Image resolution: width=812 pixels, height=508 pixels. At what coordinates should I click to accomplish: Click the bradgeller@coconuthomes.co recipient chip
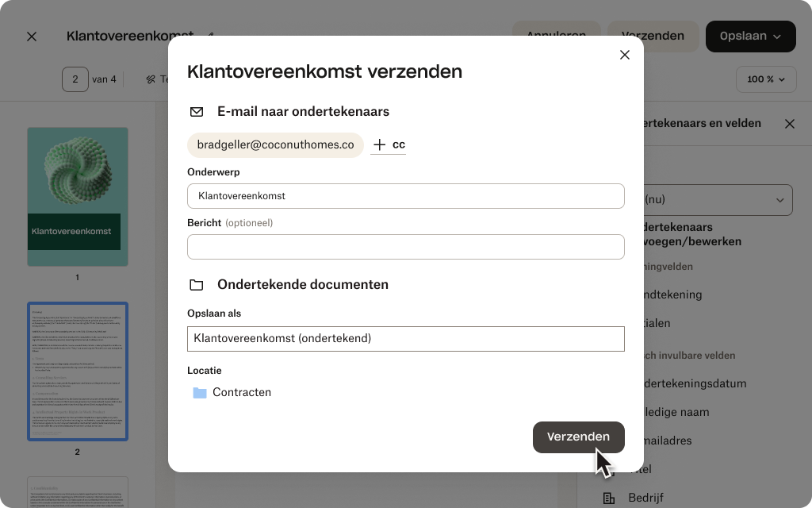click(x=275, y=144)
